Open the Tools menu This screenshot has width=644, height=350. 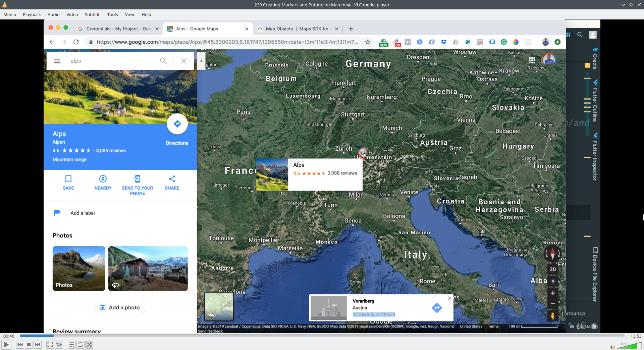pos(113,14)
